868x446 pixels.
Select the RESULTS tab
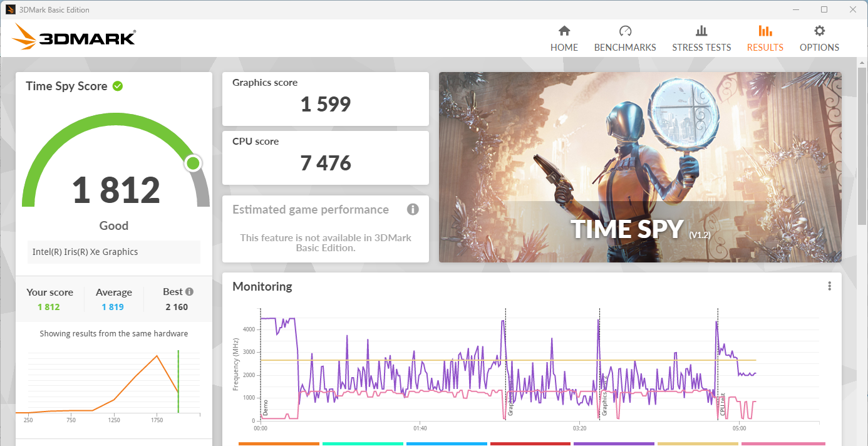point(765,39)
